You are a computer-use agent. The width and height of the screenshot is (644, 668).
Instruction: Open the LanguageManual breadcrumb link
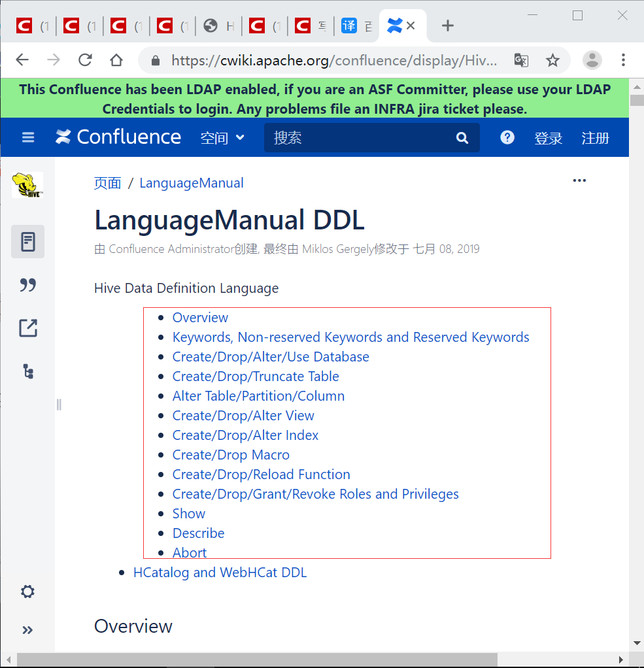pyautogui.click(x=192, y=183)
